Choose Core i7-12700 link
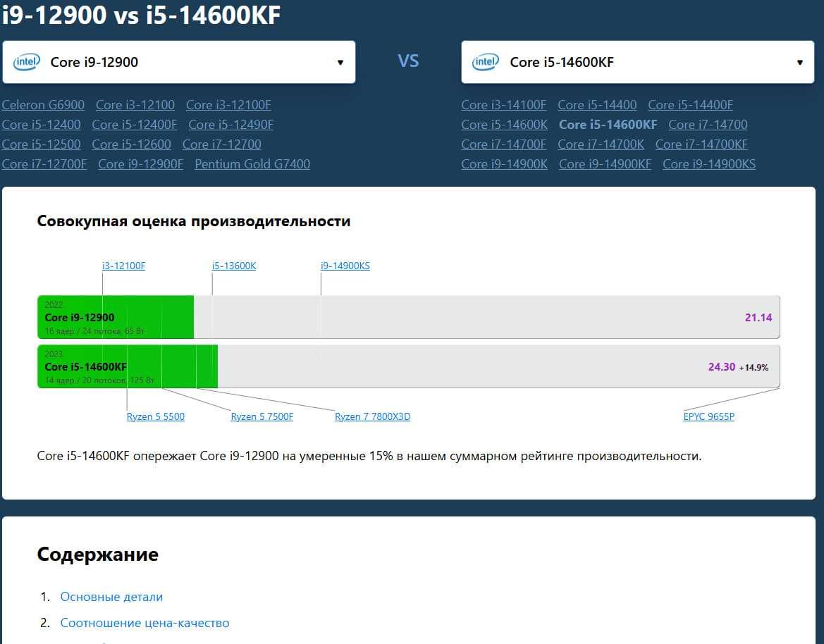The height and width of the screenshot is (644, 824). click(222, 144)
